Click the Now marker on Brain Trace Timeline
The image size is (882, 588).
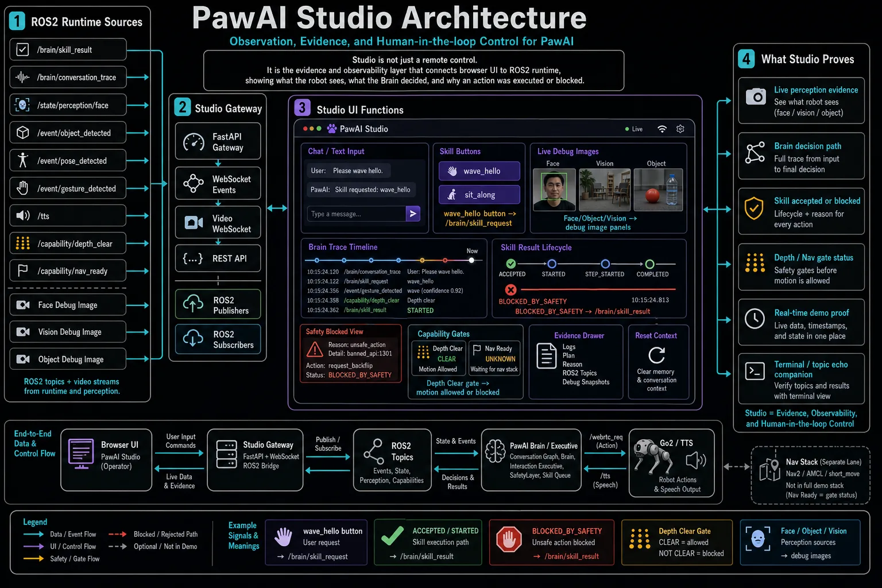(x=471, y=260)
